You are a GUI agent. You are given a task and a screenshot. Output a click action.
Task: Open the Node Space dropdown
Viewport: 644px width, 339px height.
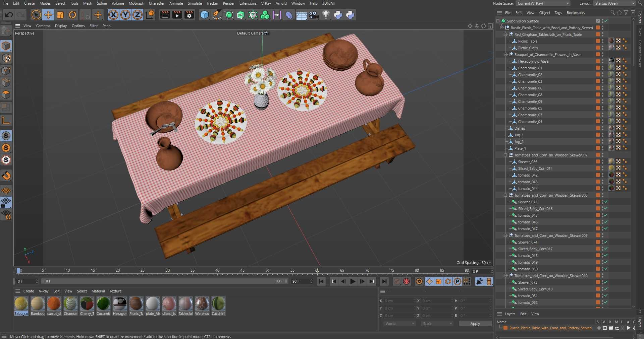[x=543, y=3]
